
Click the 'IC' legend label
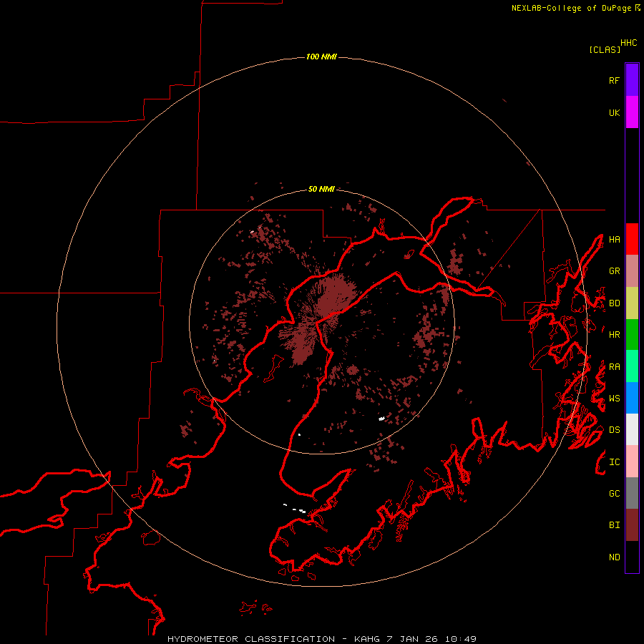tap(614, 462)
